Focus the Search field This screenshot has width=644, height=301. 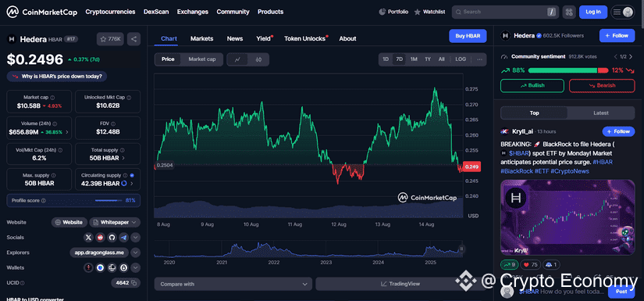(x=505, y=12)
